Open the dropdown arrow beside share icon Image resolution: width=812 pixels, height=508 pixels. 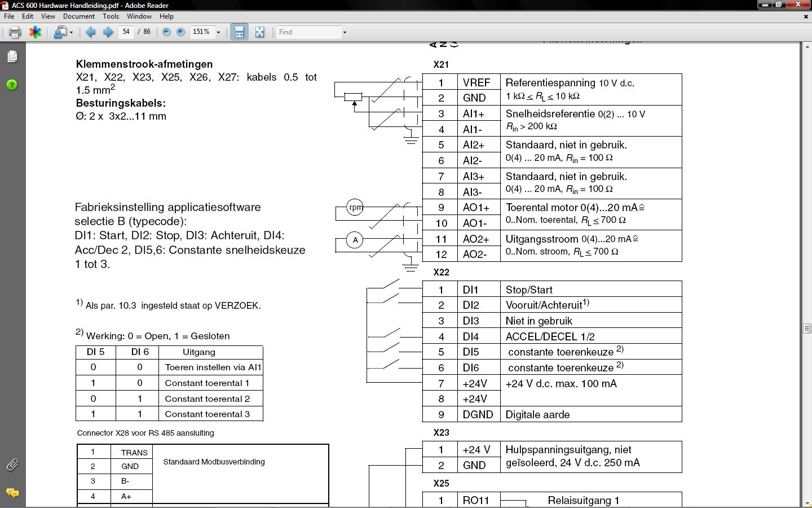(x=71, y=32)
